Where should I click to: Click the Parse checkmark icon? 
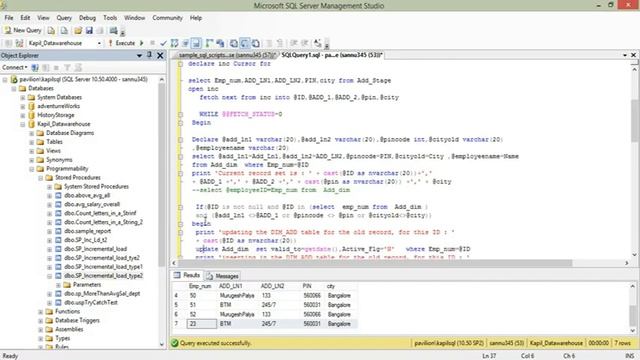click(x=163, y=43)
